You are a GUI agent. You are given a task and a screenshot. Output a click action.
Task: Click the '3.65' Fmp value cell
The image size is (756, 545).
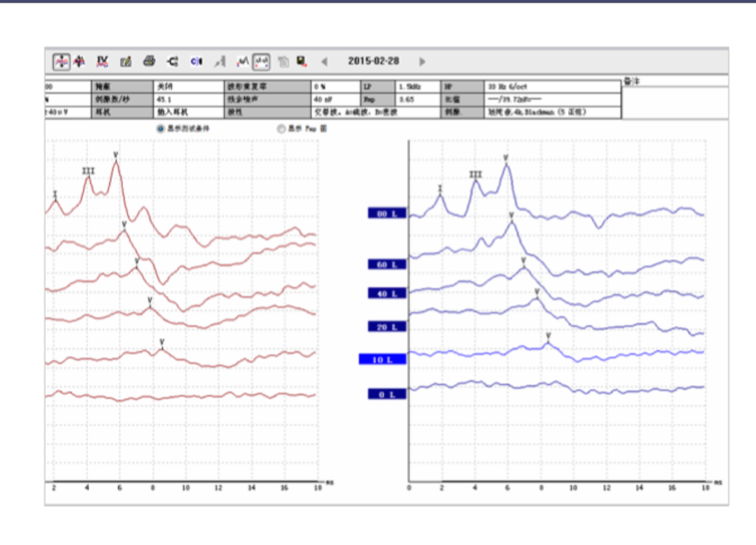(418, 100)
